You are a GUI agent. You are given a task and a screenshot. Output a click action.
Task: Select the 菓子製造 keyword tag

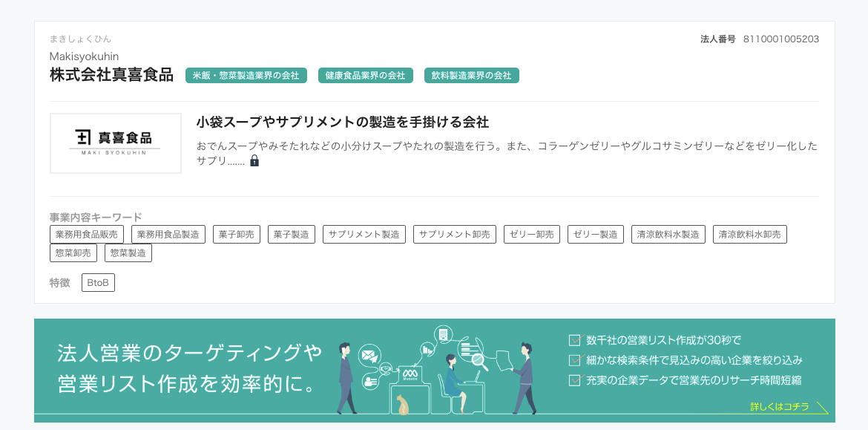[291, 235]
